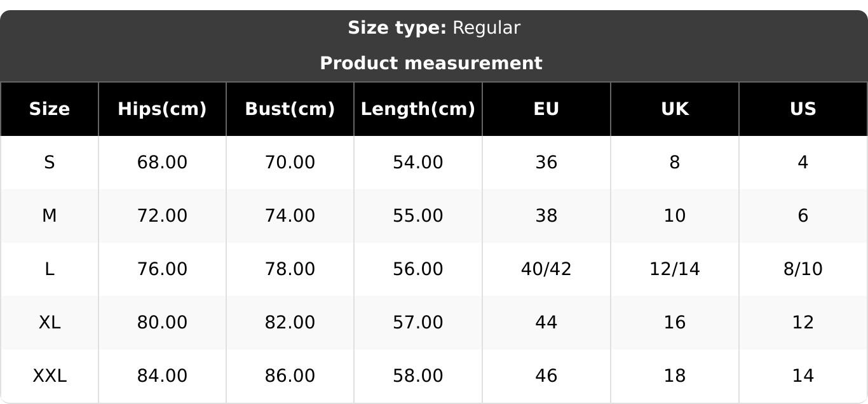This screenshot has width=868, height=404.
Task: Select the 12/14 UK size cell
Action: pyautogui.click(x=674, y=269)
